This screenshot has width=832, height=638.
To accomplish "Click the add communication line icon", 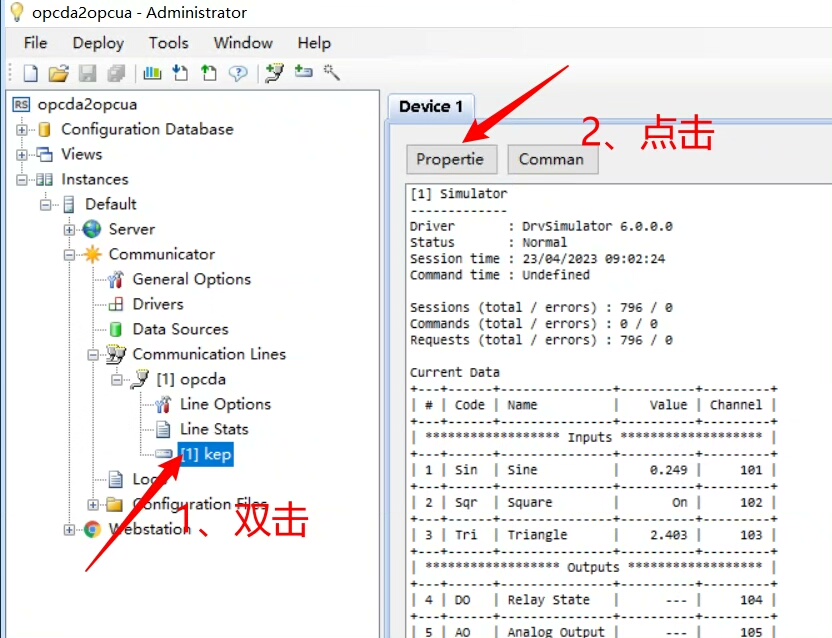I will (x=274, y=73).
